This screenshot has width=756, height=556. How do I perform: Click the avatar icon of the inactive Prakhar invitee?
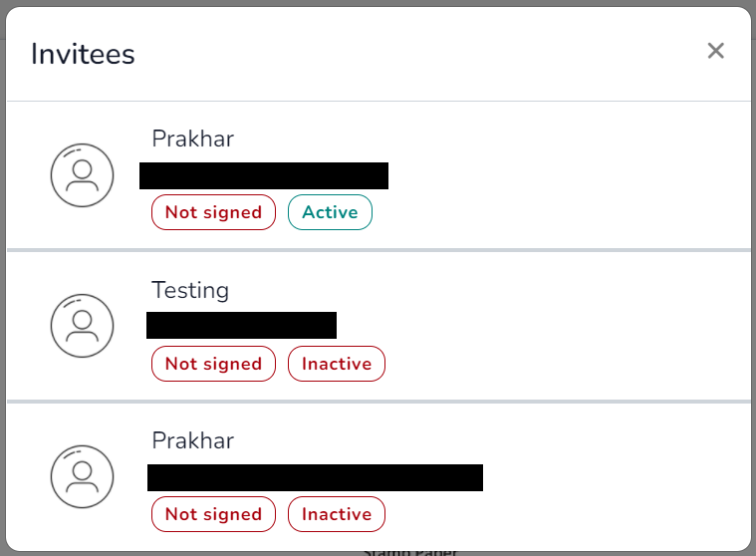pos(82,476)
